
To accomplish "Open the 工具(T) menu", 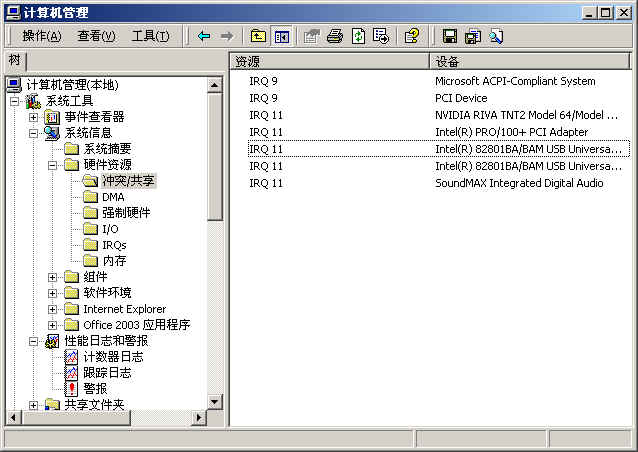I will pyautogui.click(x=151, y=36).
